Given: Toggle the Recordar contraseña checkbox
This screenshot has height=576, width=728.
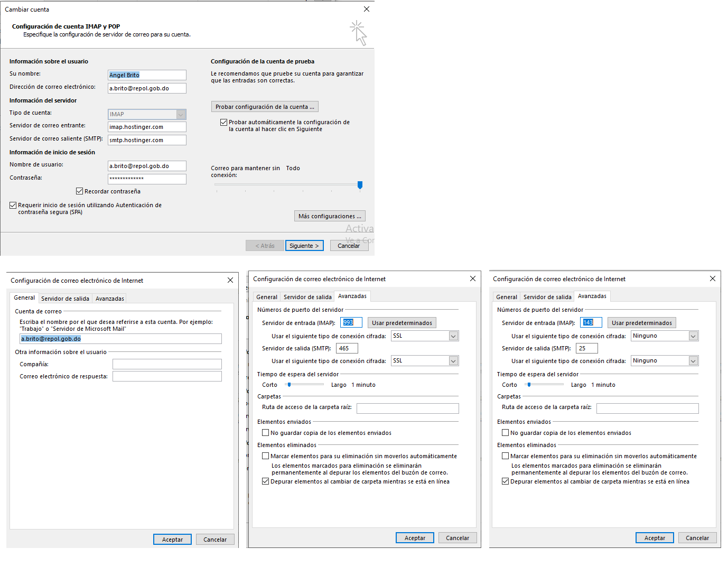Looking at the screenshot, I should 79,191.
